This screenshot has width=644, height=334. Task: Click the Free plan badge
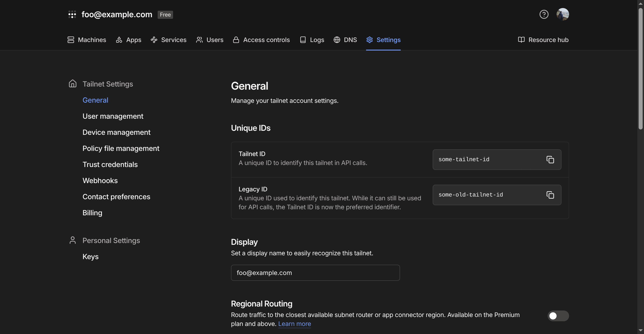tap(165, 15)
